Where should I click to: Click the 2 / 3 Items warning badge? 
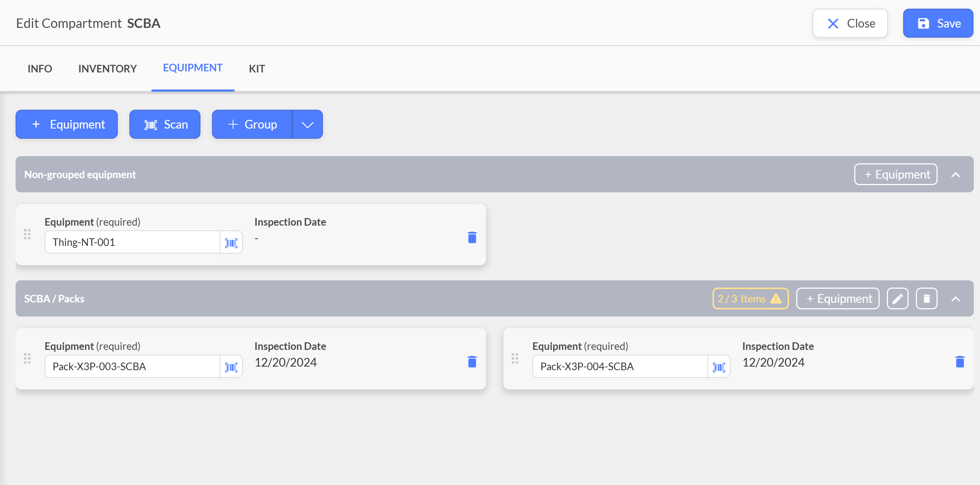(x=750, y=299)
